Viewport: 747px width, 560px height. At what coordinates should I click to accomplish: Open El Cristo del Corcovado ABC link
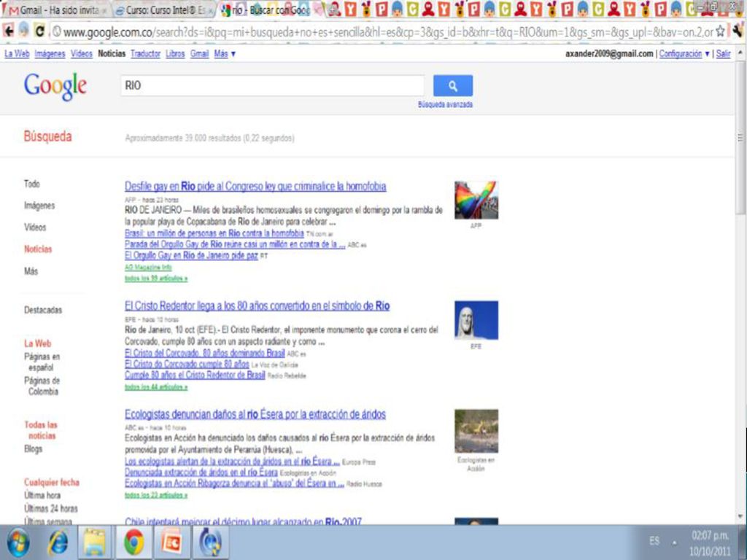(x=205, y=354)
